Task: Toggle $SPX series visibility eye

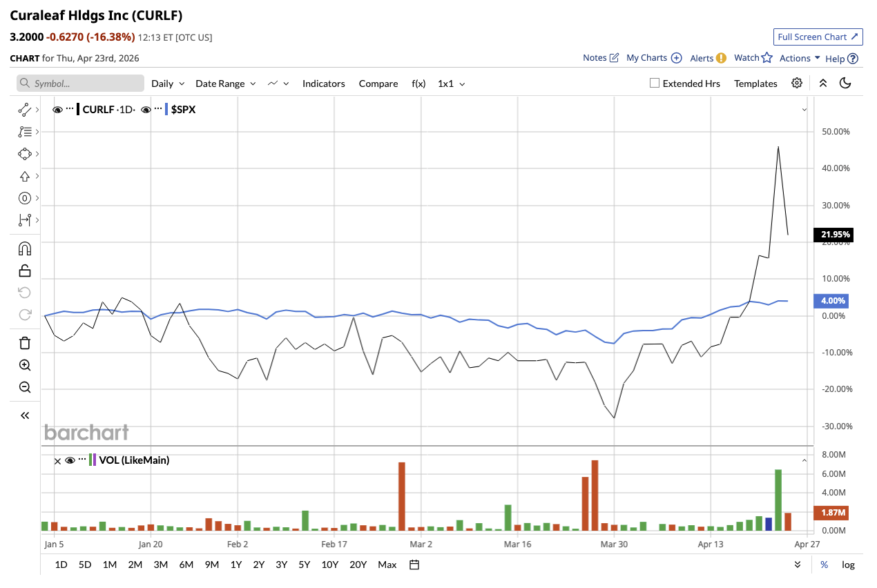Action: tap(146, 109)
